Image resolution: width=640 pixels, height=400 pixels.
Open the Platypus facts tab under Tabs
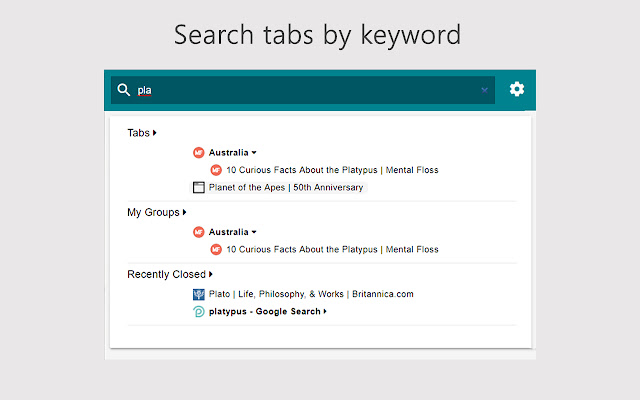tap(332, 170)
